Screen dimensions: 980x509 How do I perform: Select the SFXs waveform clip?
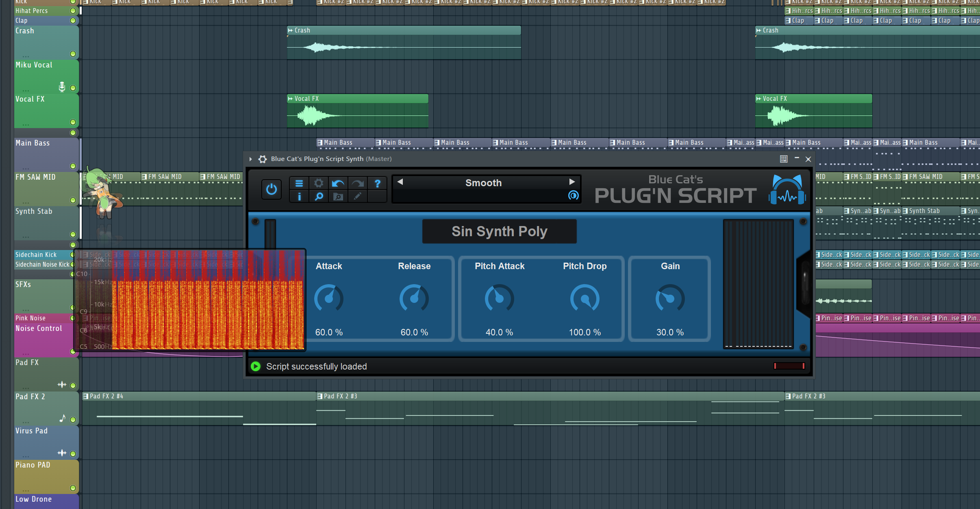pyautogui.click(x=843, y=296)
